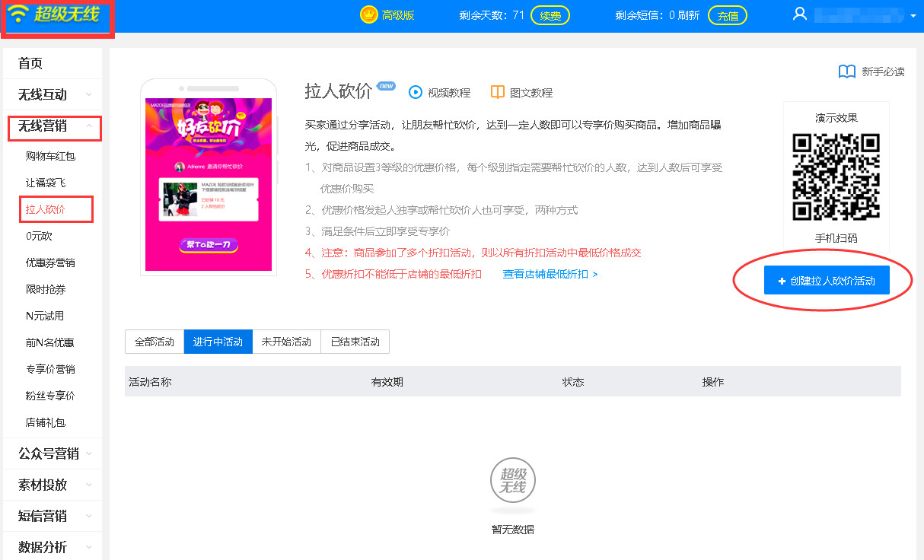Screen dimensions: 924x560
Task: Click the 'new' badge beside title
Action: tap(387, 86)
